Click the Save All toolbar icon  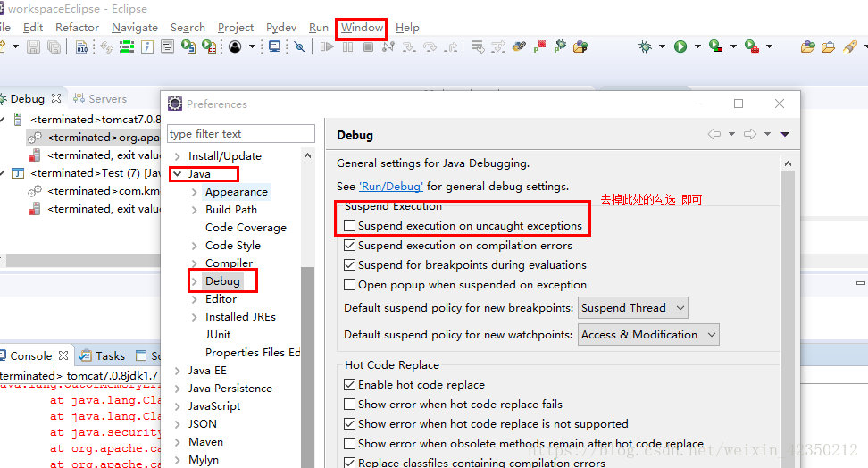[x=54, y=47]
